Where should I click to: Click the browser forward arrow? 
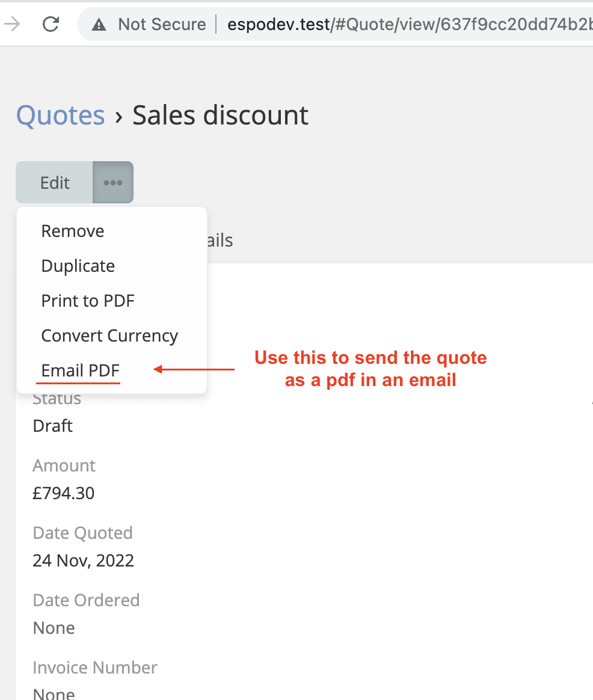click(x=13, y=24)
